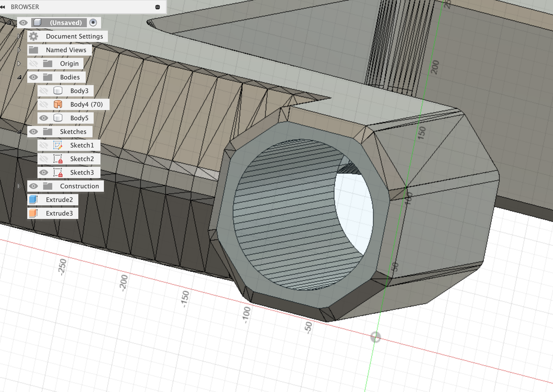Expand the Construction folder
Screen dimensions: 553x392
pyautogui.click(x=19, y=186)
